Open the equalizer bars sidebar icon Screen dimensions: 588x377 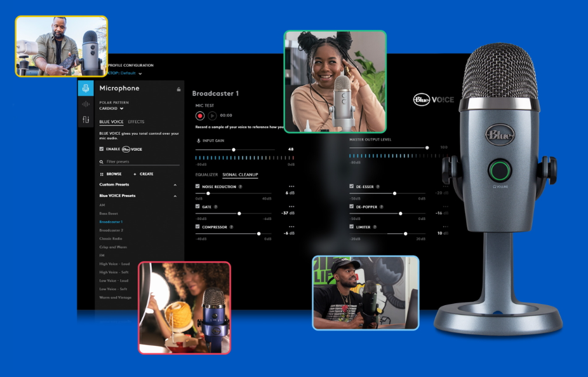pos(86,120)
